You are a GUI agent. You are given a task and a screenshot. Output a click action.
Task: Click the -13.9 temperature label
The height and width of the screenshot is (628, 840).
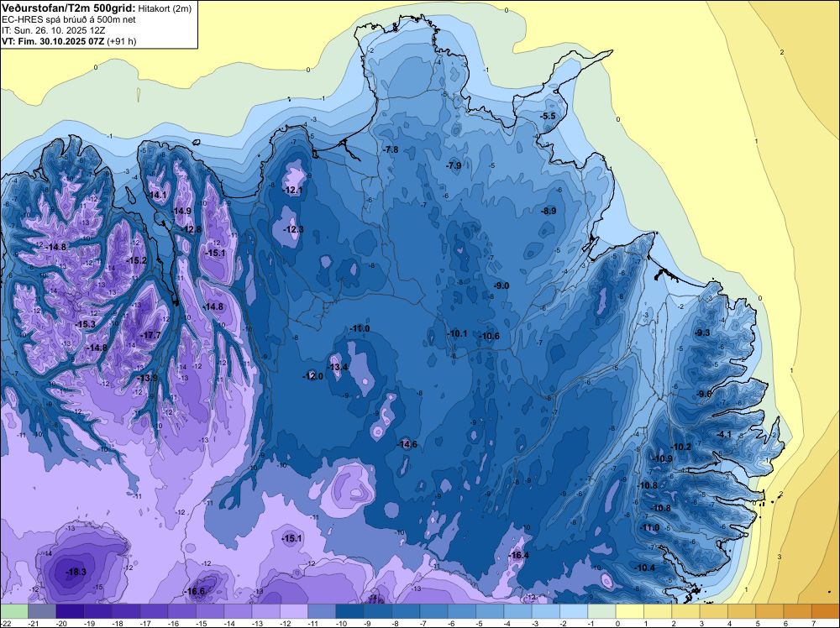click(147, 378)
